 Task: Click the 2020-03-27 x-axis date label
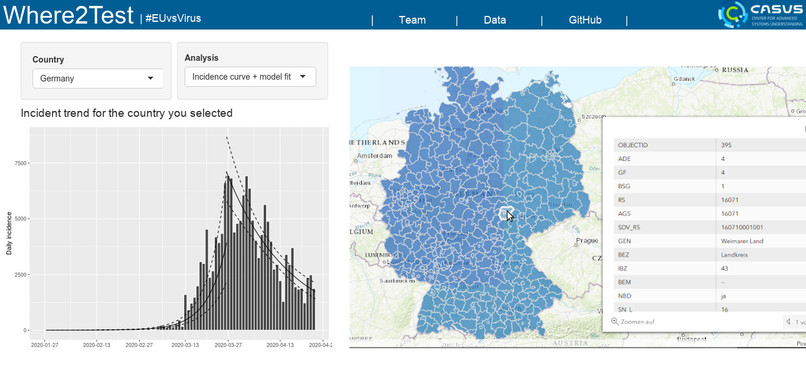click(228, 345)
